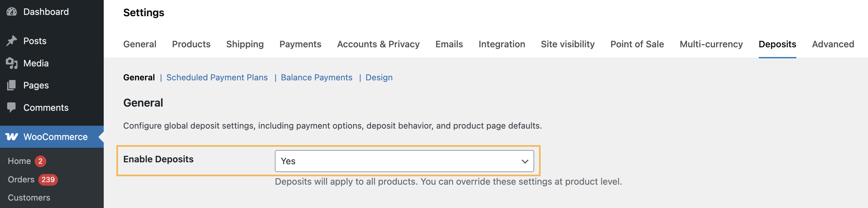The width and height of the screenshot is (868, 208).
Task: Click the Media library icon
Action: (11, 63)
